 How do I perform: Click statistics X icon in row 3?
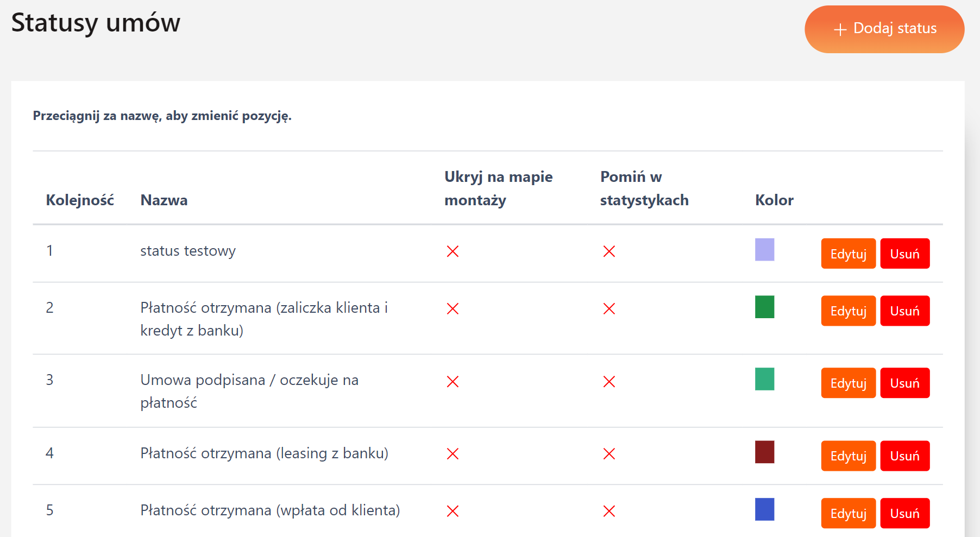[x=609, y=382]
